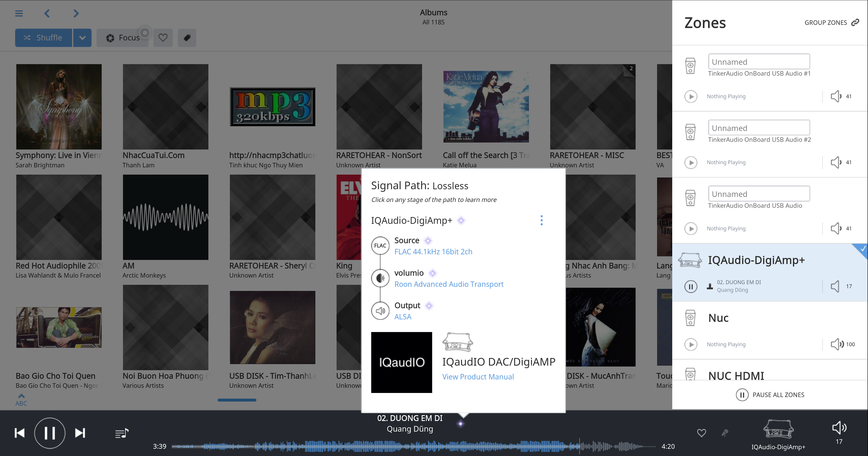Screen dimensions: 868x456
Task: Open View Product Manual link
Action: coord(478,377)
